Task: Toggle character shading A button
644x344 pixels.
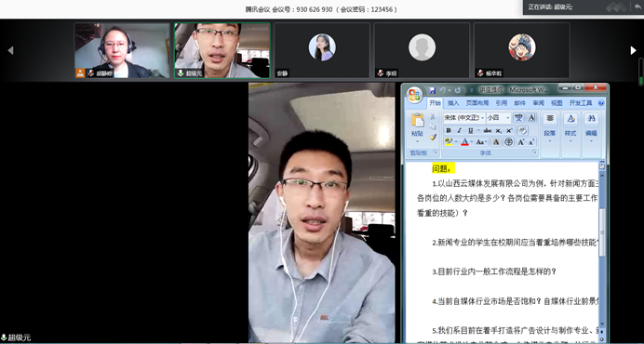Action: coord(496,142)
